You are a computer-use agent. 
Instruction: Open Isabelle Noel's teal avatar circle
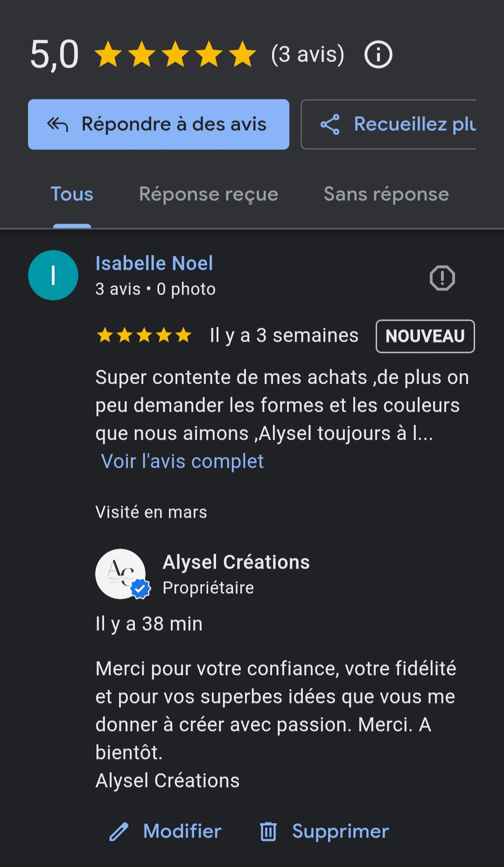(53, 275)
